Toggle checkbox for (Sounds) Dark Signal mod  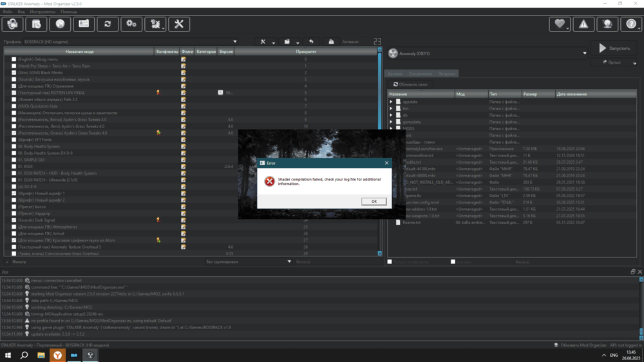point(14,220)
